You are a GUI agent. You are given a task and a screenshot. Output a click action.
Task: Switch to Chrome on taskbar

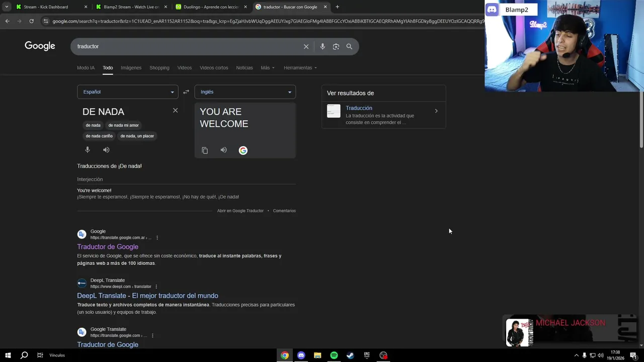click(x=285, y=355)
